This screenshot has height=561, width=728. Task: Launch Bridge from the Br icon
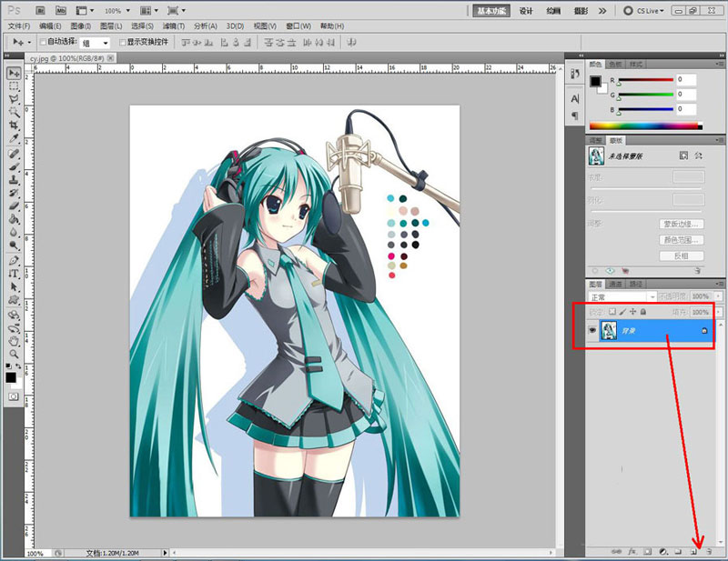click(x=40, y=10)
